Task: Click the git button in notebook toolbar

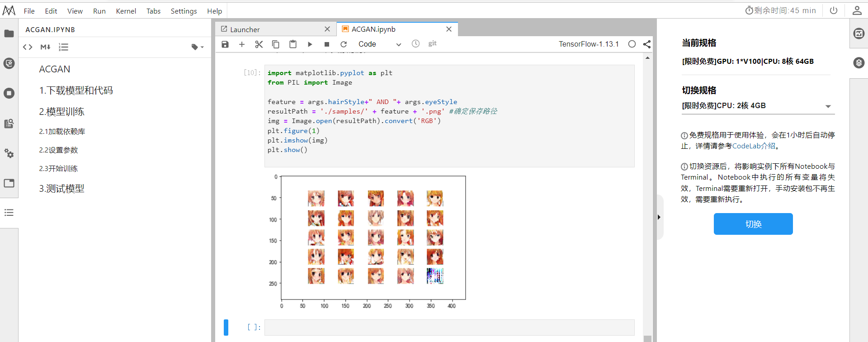Action: pos(433,43)
